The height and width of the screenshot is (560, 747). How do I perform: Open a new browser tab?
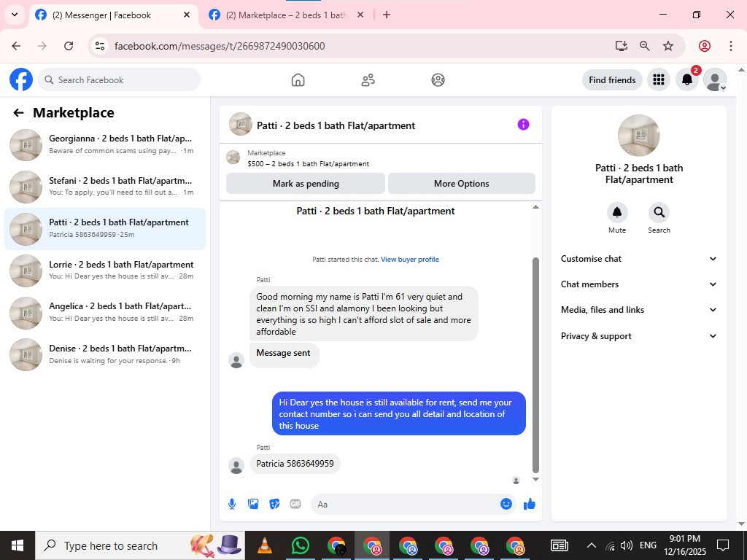(387, 15)
